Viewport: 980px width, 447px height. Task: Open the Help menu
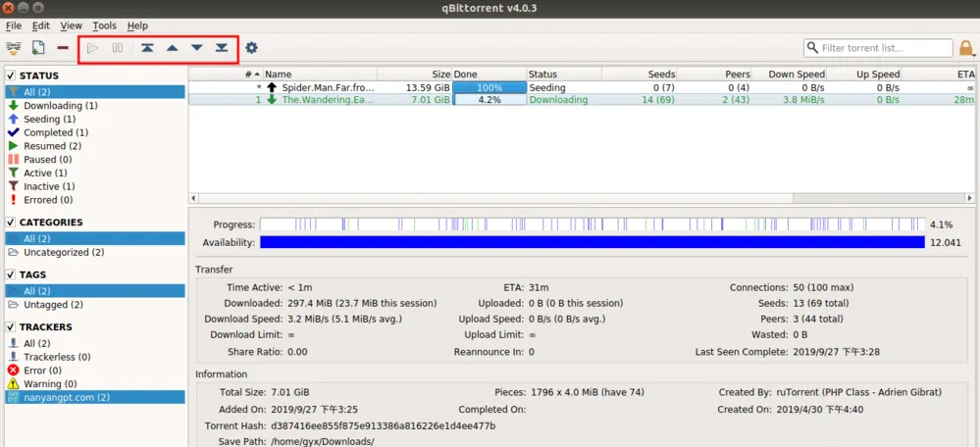137,25
